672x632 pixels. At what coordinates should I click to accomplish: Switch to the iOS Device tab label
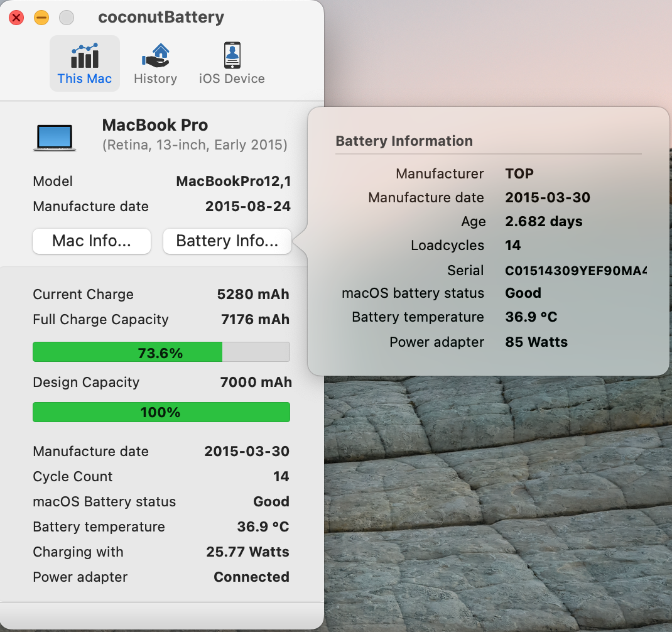click(x=232, y=79)
